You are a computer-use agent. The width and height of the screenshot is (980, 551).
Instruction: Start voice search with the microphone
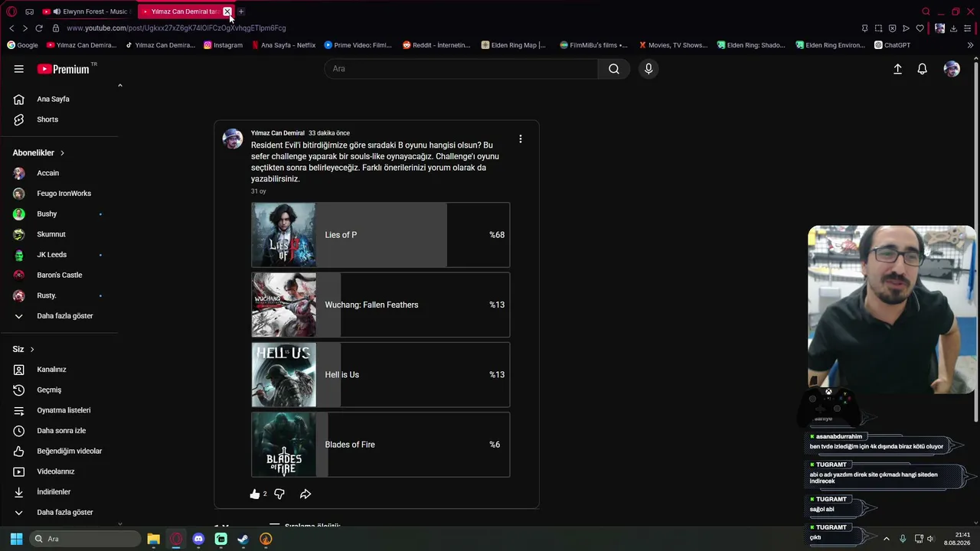click(648, 69)
